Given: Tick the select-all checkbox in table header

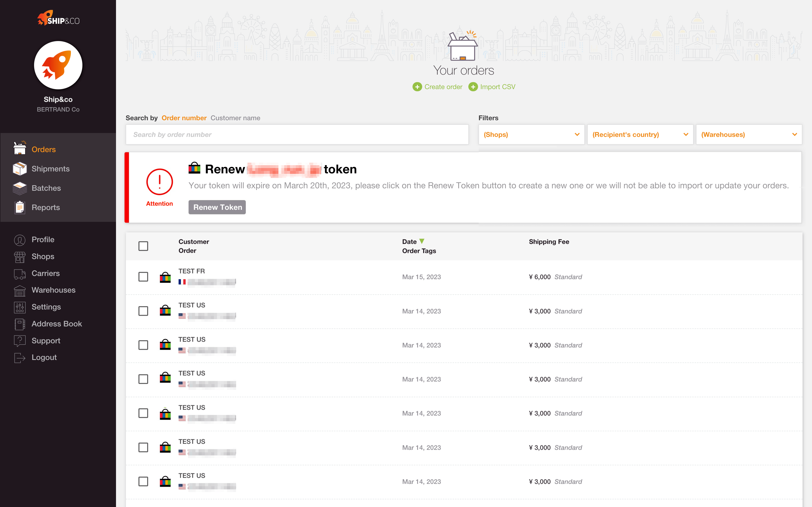Looking at the screenshot, I should point(143,246).
